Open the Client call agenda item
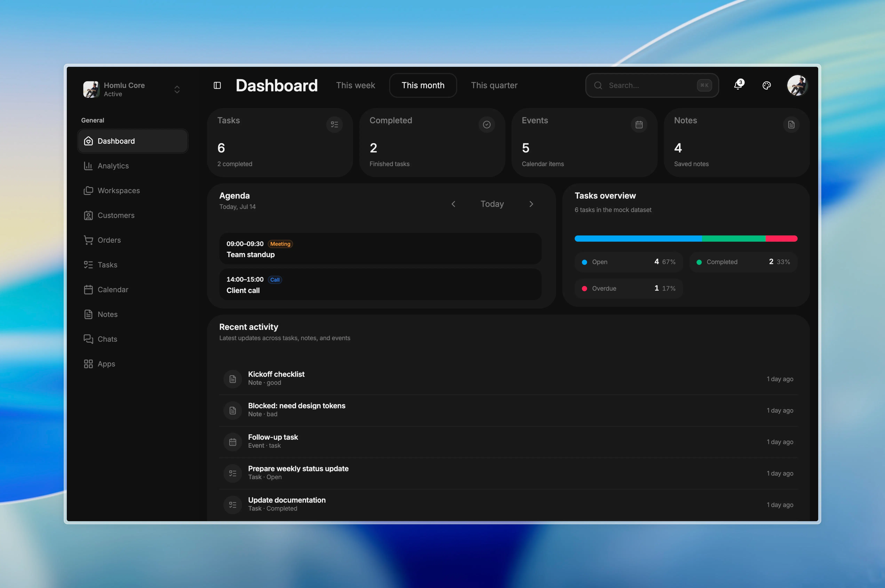885x588 pixels. [380, 285]
